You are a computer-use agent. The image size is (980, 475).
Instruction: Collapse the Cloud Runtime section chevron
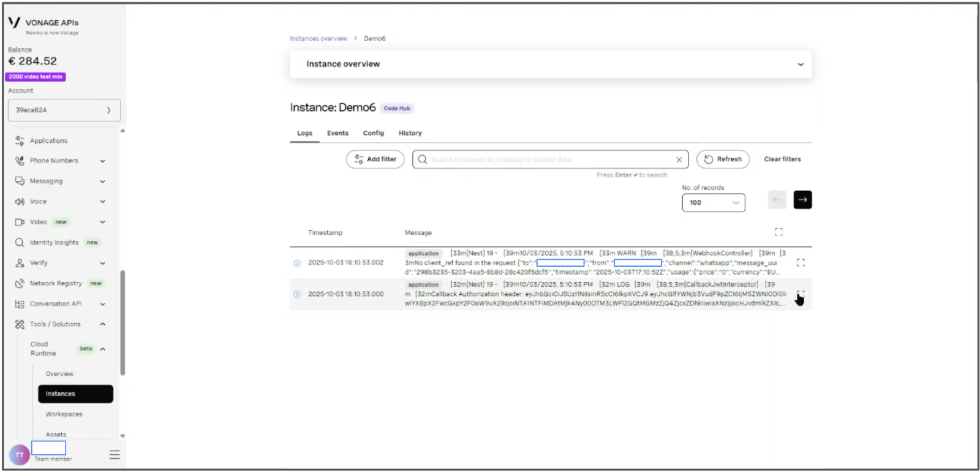click(x=102, y=349)
